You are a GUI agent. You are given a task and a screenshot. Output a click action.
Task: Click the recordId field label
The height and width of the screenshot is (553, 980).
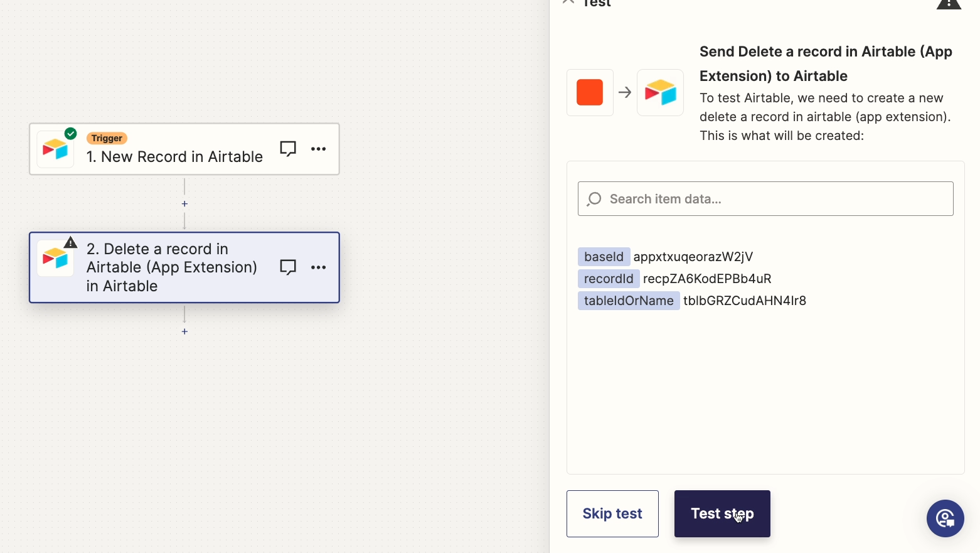pyautogui.click(x=609, y=279)
